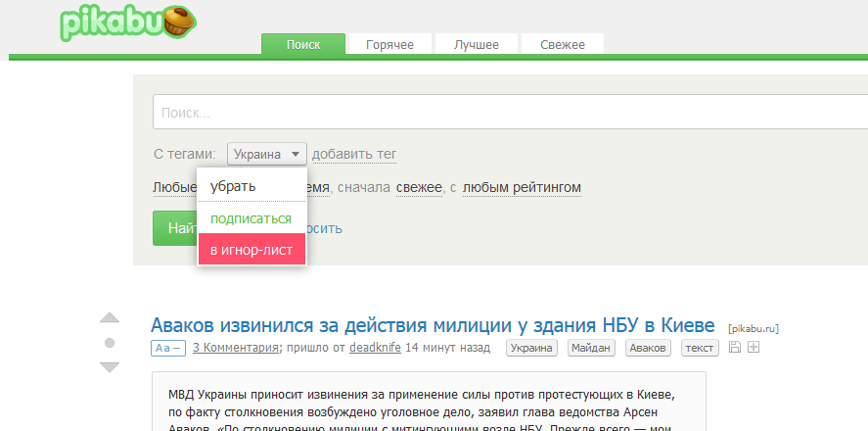
Task: Go to the Свежее tab
Action: 562,45
